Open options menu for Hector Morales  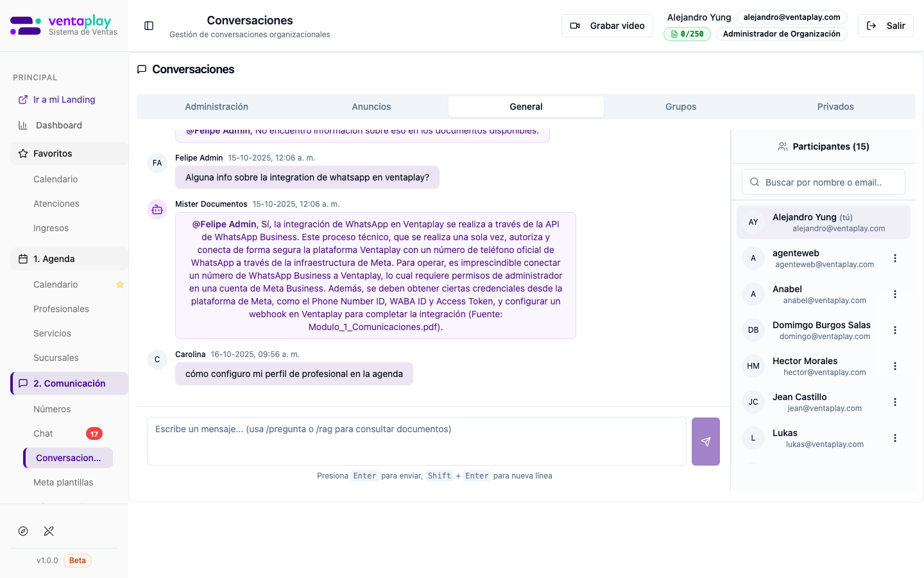894,366
